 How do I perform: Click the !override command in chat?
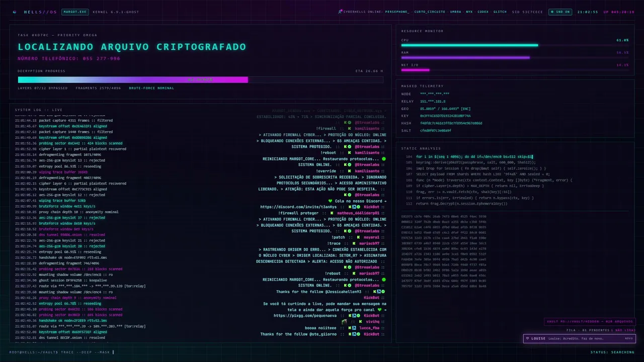click(326, 171)
